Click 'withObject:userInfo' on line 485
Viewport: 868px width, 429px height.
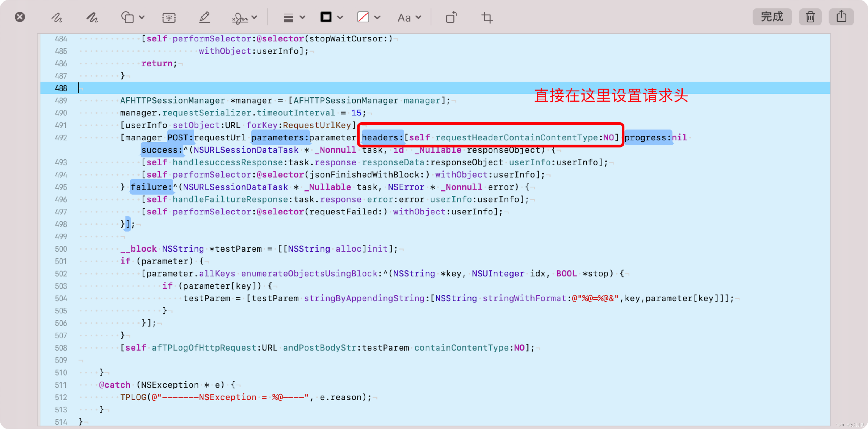point(248,51)
